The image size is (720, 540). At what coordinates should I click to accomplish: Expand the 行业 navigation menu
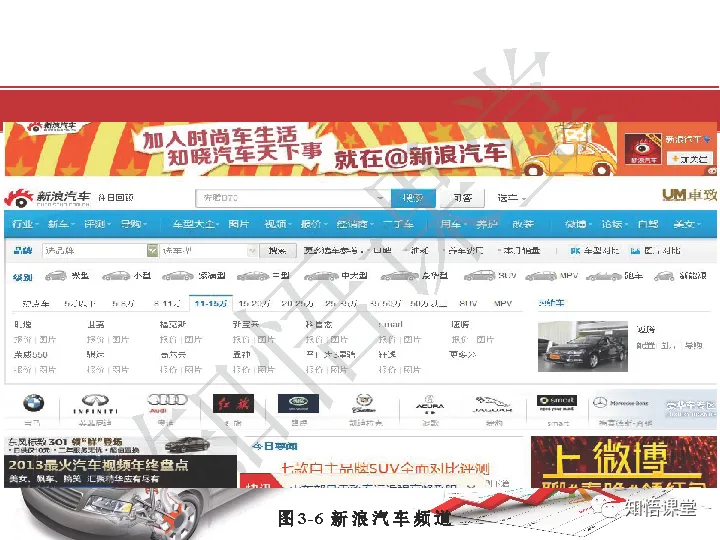coord(25,224)
